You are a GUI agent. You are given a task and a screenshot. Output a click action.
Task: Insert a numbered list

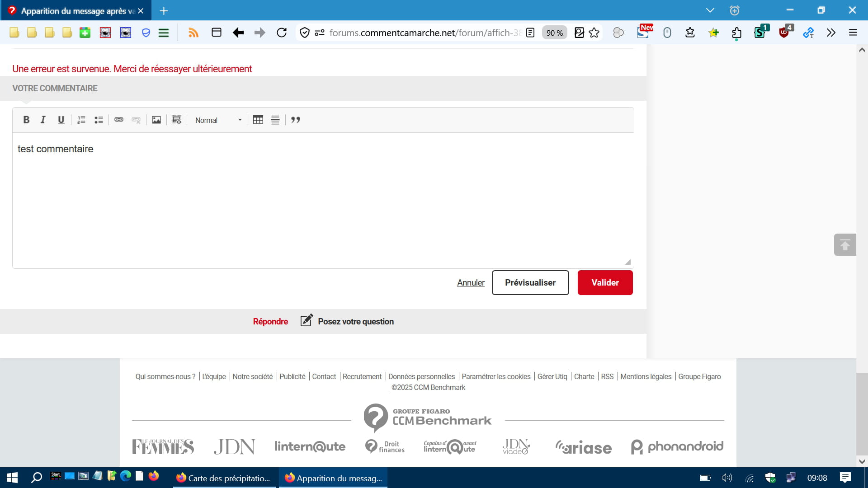(x=81, y=120)
